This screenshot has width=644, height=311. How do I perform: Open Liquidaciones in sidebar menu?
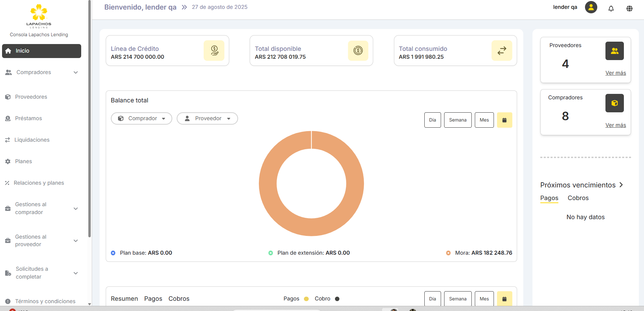point(32,140)
